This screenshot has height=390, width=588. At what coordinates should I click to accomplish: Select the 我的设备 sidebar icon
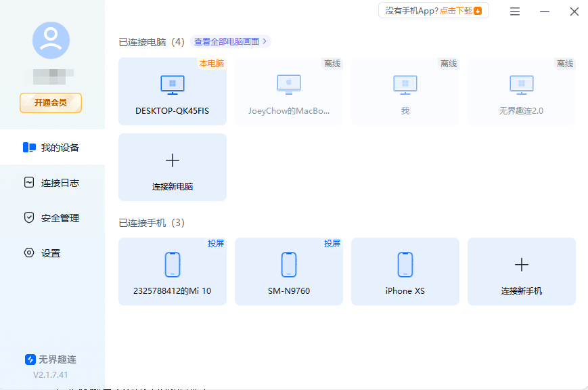[28, 147]
